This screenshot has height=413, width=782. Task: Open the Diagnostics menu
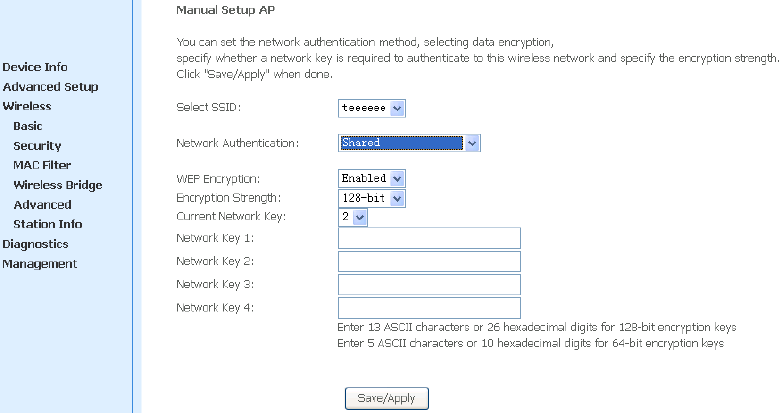click(x=35, y=244)
